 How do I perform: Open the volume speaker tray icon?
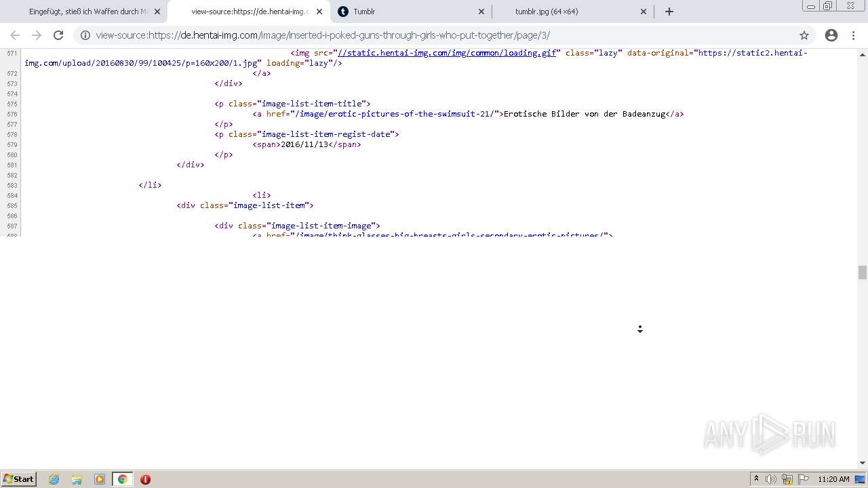pyautogui.click(x=771, y=479)
